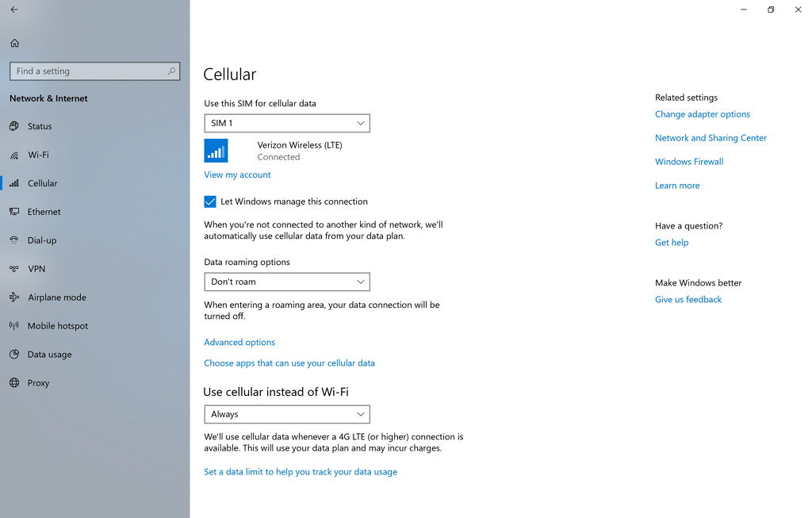This screenshot has width=812, height=518.
Task: Click Give us feedback link
Action: tap(688, 299)
